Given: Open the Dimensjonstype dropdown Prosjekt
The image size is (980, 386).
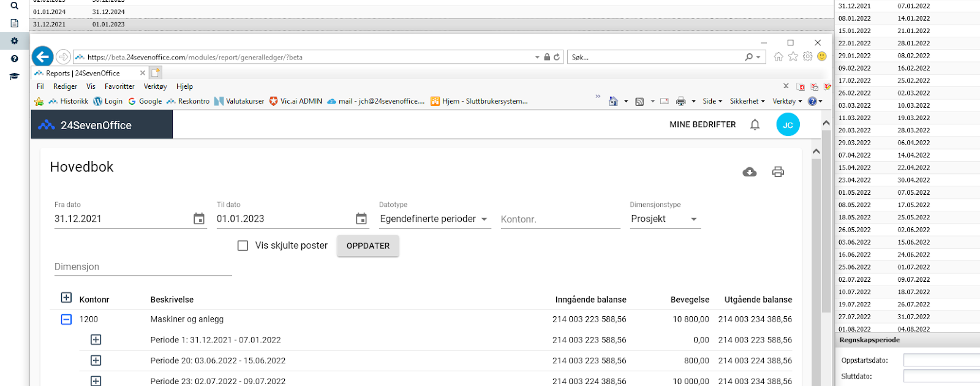Looking at the screenshot, I should pos(665,219).
